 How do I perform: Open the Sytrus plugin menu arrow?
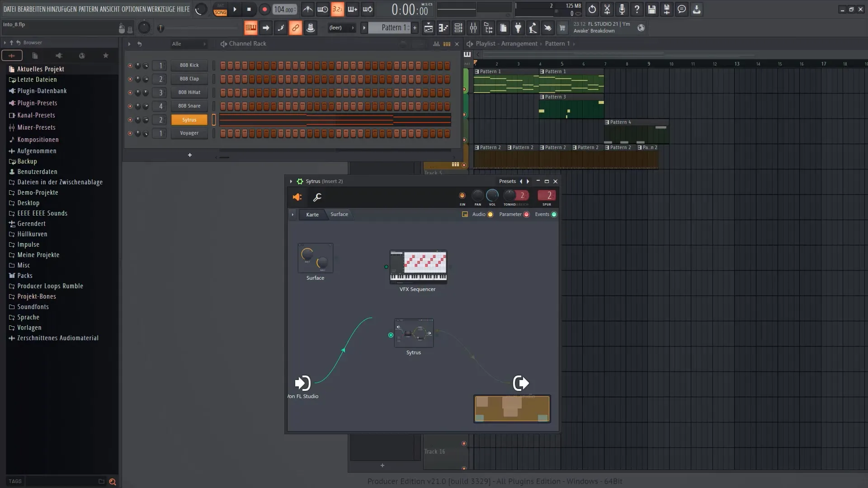click(x=291, y=181)
